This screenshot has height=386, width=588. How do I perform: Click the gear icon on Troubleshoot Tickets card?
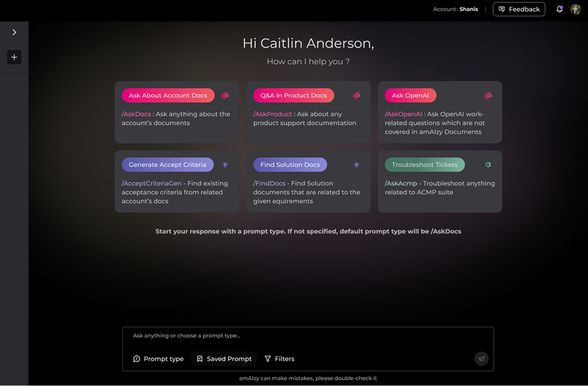488,165
